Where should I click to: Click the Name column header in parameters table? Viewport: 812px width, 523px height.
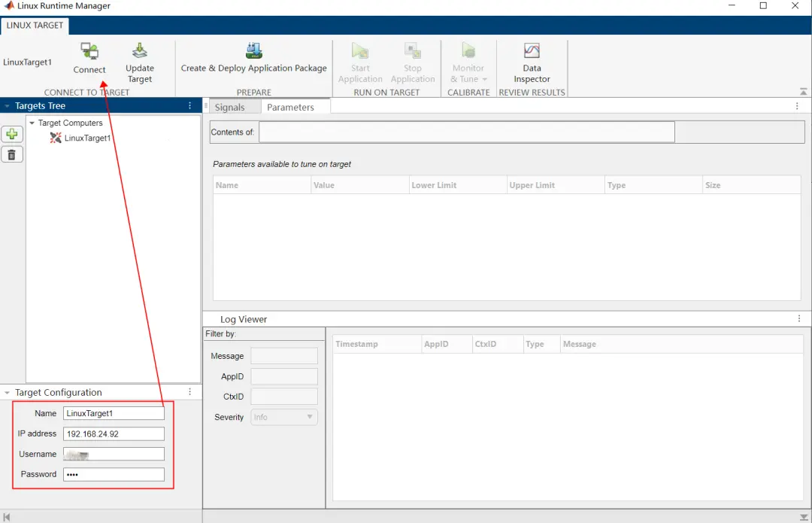click(262, 185)
